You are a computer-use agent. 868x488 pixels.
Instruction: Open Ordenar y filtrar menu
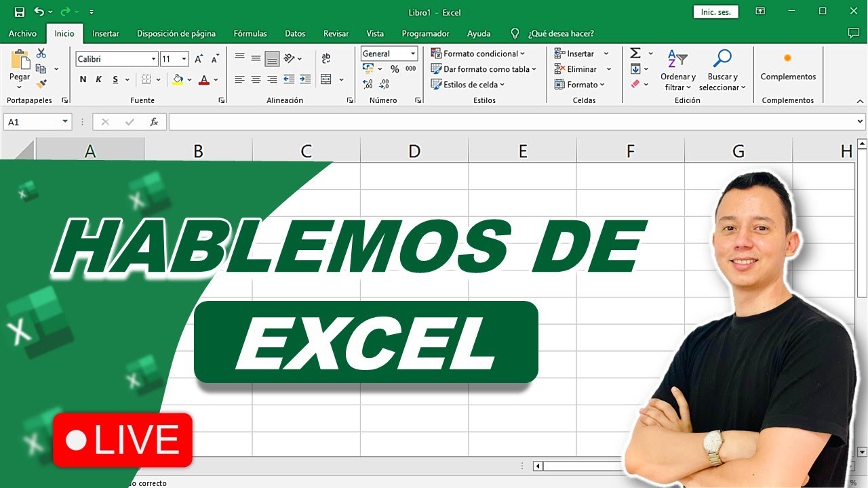[678, 70]
